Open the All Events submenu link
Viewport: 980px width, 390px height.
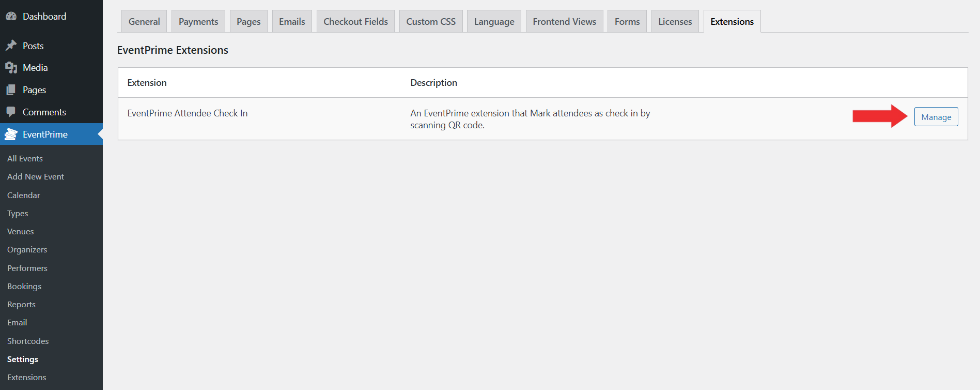[25, 159]
